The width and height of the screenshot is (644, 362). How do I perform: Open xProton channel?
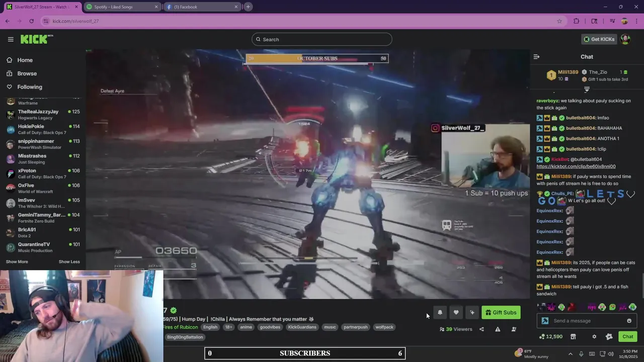tap(43, 173)
